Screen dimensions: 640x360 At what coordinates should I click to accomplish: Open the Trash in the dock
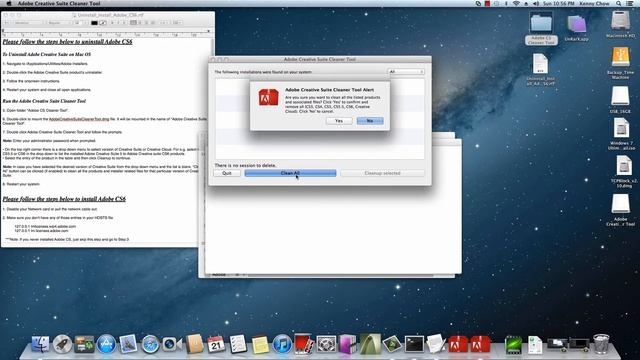click(x=601, y=344)
